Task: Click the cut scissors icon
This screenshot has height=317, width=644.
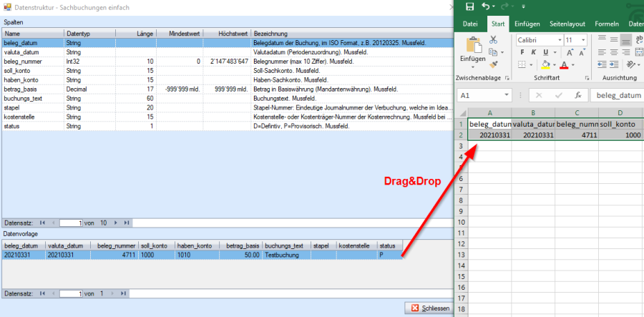Action: point(493,40)
